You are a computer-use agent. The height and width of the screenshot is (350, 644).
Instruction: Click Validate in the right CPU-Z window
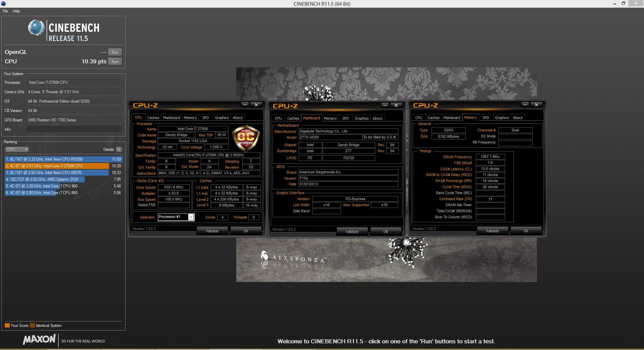click(x=492, y=231)
